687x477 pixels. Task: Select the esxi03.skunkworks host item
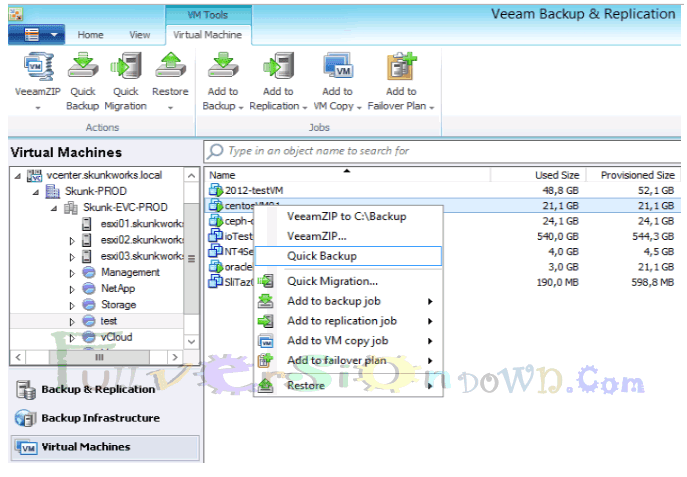coord(142,256)
